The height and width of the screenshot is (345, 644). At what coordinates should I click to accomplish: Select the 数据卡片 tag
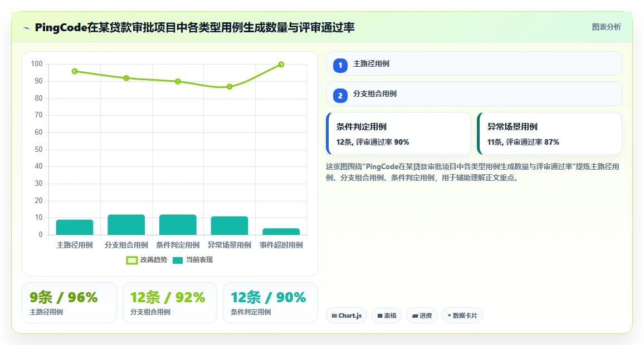coord(462,316)
